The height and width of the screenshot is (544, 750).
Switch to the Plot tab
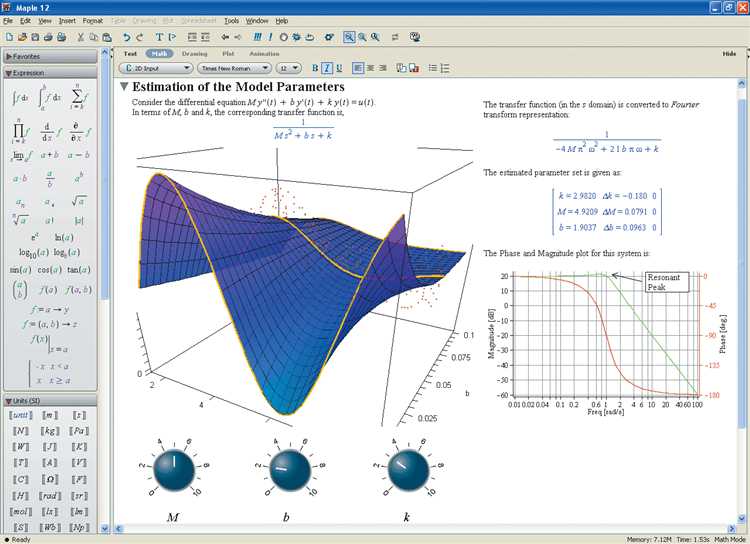pos(228,53)
